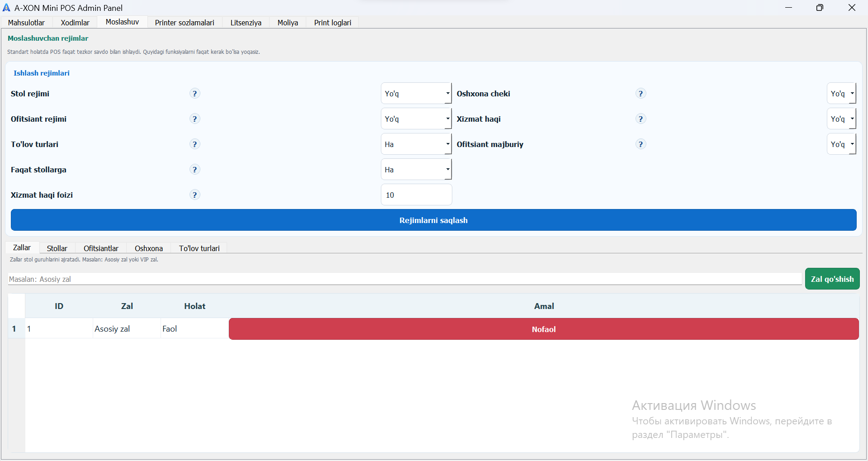The image size is (868, 461).
Task: Open the To'lov turlari mode dropdown
Action: pyautogui.click(x=416, y=144)
